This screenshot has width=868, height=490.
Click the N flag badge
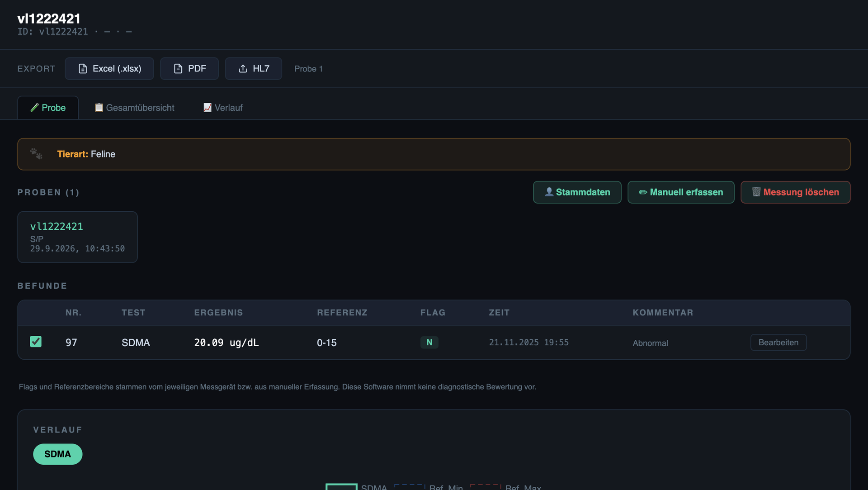(429, 343)
